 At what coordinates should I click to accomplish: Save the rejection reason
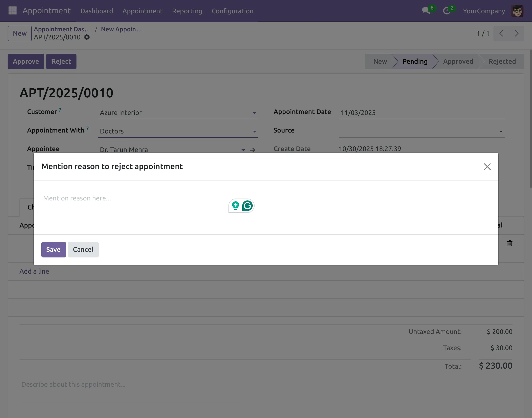[x=53, y=249]
